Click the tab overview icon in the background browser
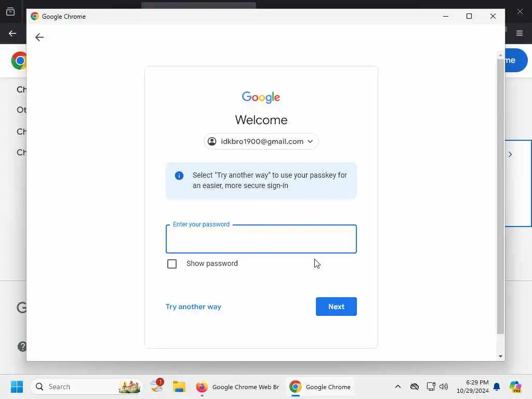Image resolution: width=532 pixels, height=399 pixels. pos(10,11)
